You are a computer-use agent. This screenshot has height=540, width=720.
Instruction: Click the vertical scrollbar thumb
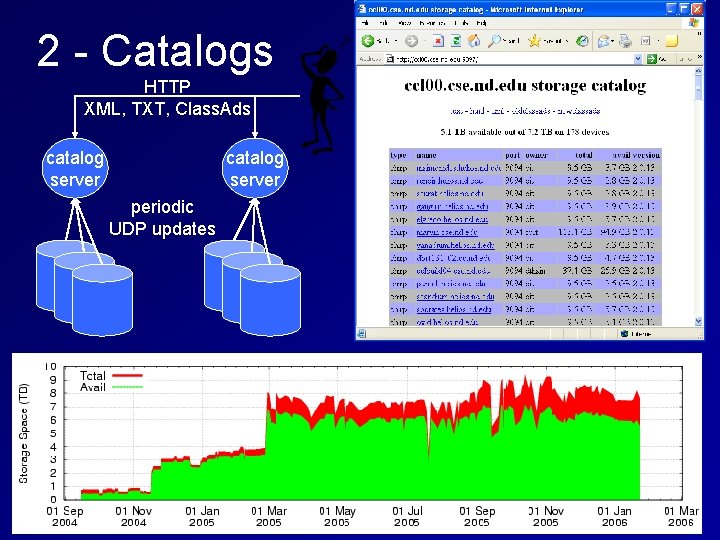(698, 88)
